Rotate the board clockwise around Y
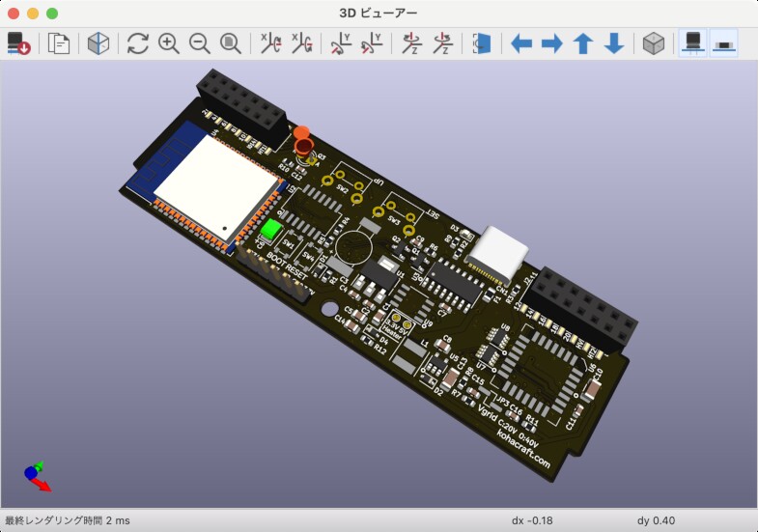This screenshot has height=532, width=758. (x=341, y=43)
